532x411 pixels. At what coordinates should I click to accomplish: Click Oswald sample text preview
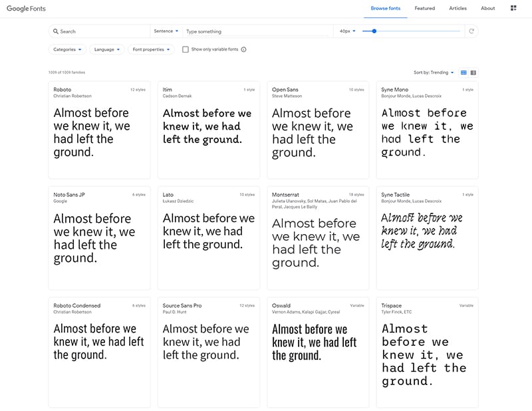pos(314,342)
